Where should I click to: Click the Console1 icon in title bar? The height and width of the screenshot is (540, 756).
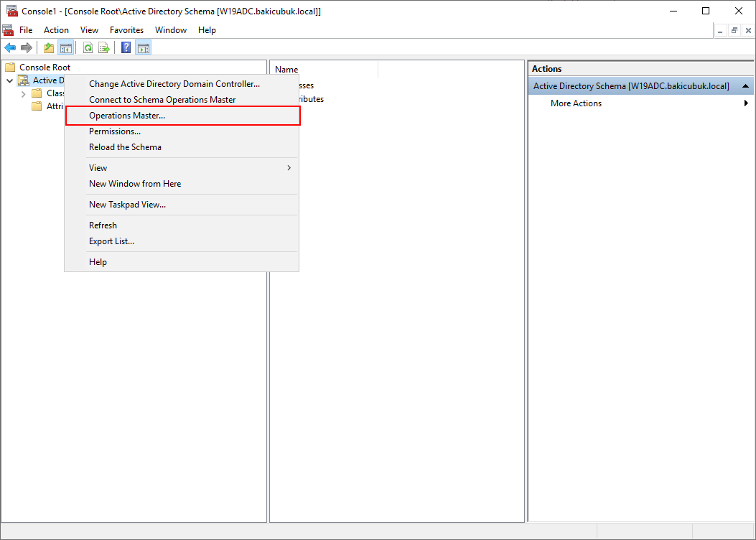tap(12, 11)
